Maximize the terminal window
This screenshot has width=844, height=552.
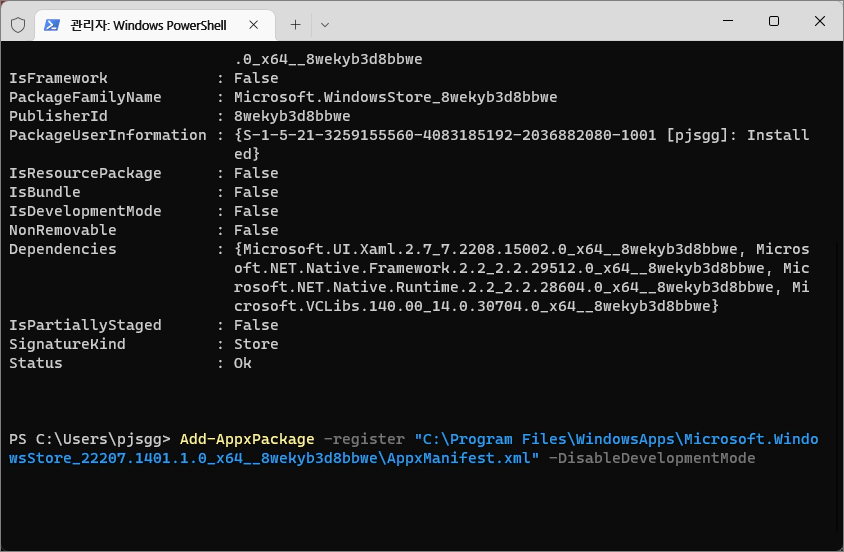(x=773, y=21)
